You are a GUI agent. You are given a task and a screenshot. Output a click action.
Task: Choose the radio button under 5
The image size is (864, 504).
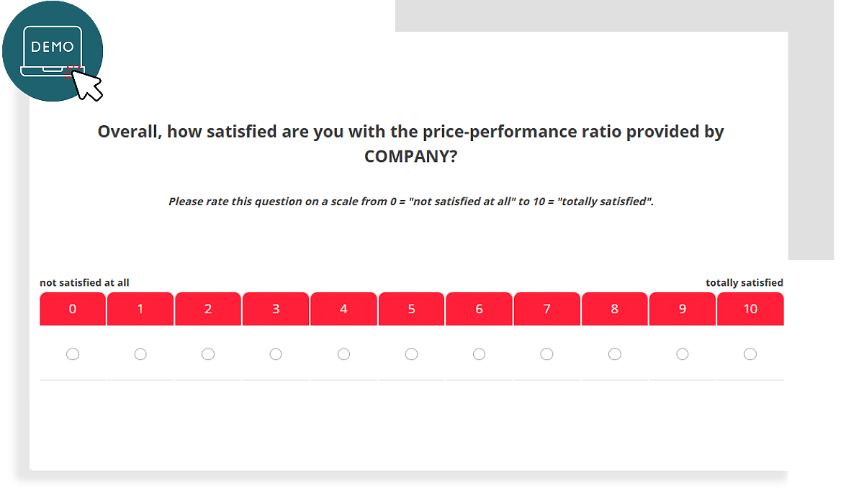(x=411, y=354)
